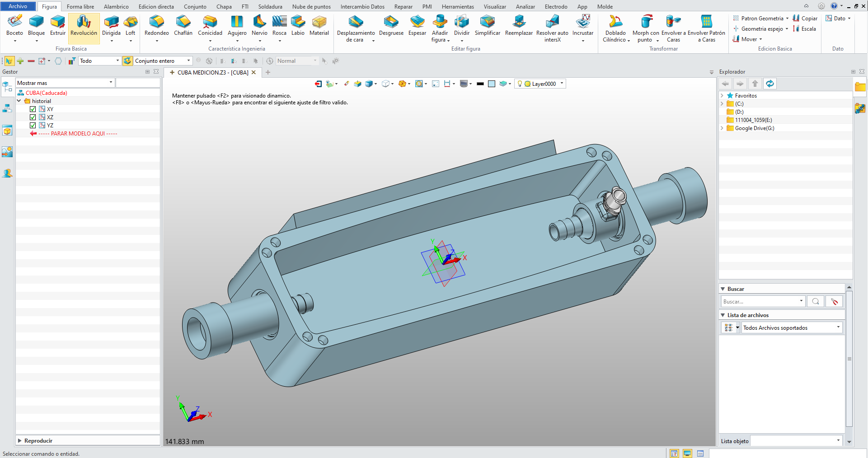
Task: Collapse the historial tree node
Action: [19, 101]
